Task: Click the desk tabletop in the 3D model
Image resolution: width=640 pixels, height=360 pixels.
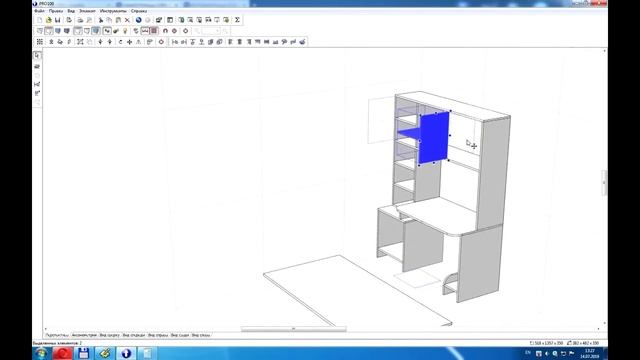Action: (x=439, y=215)
